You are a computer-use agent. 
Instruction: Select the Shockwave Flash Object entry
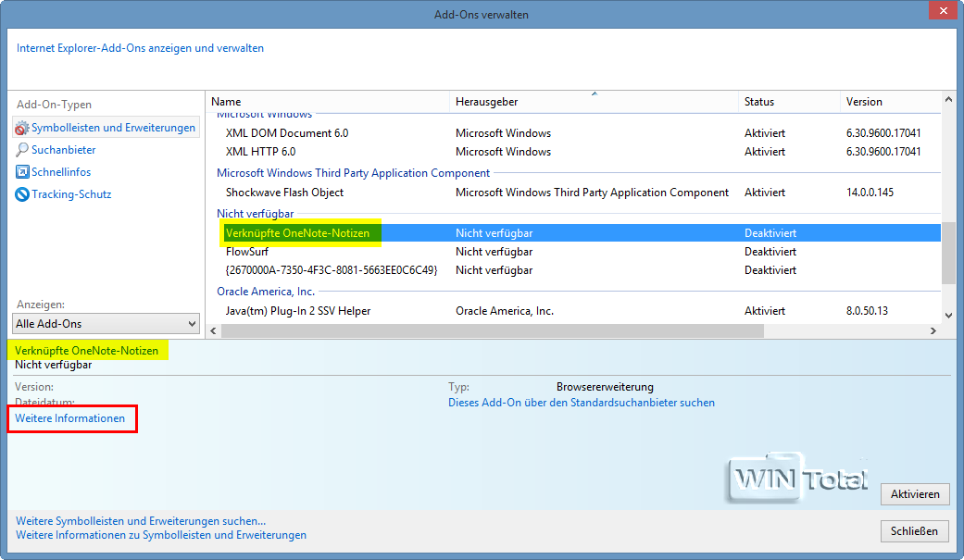(284, 193)
